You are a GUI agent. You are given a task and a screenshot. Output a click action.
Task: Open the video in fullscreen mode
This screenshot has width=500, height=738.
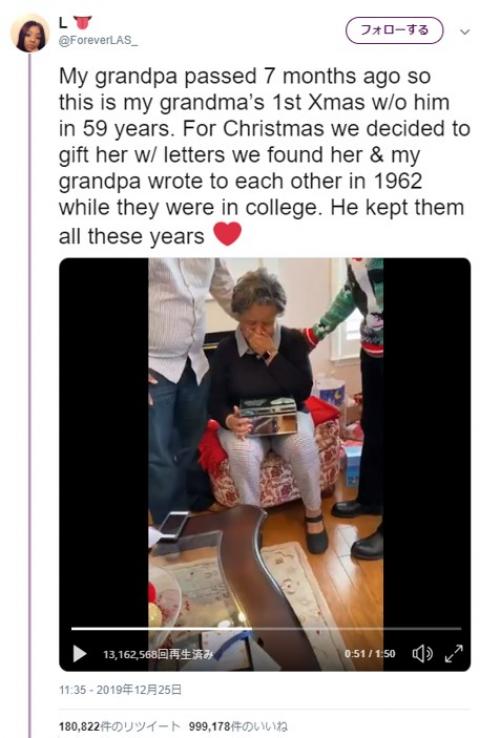coord(454,653)
